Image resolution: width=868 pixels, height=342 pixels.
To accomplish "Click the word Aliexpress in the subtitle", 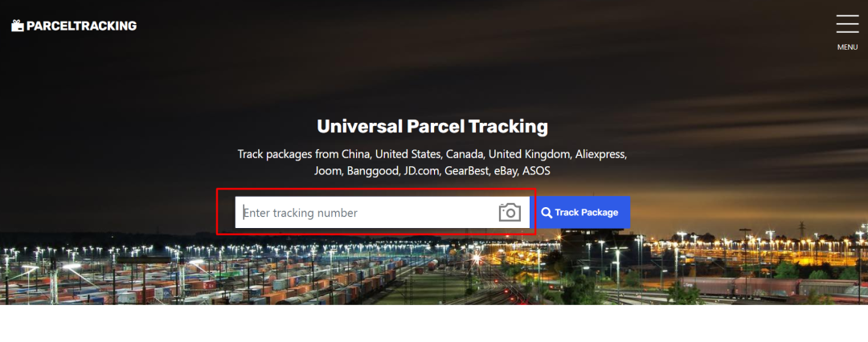I will [x=600, y=153].
